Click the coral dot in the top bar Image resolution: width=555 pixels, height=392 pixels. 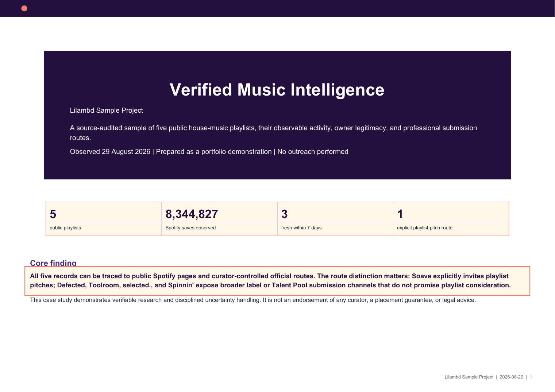24,8
